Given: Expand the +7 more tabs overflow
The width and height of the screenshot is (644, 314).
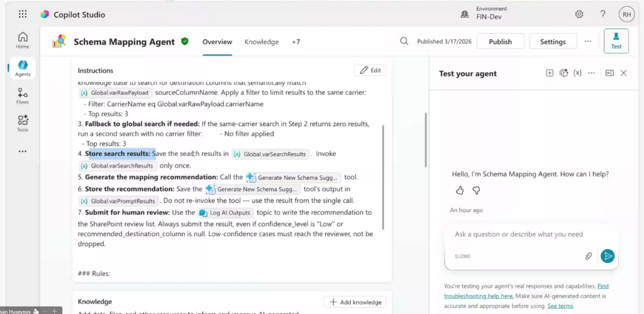Looking at the screenshot, I should (296, 42).
